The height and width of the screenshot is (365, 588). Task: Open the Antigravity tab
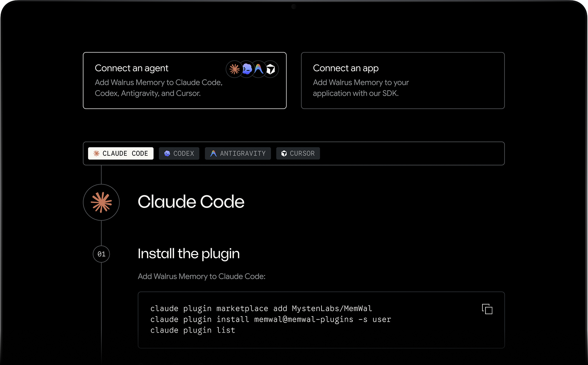click(238, 153)
